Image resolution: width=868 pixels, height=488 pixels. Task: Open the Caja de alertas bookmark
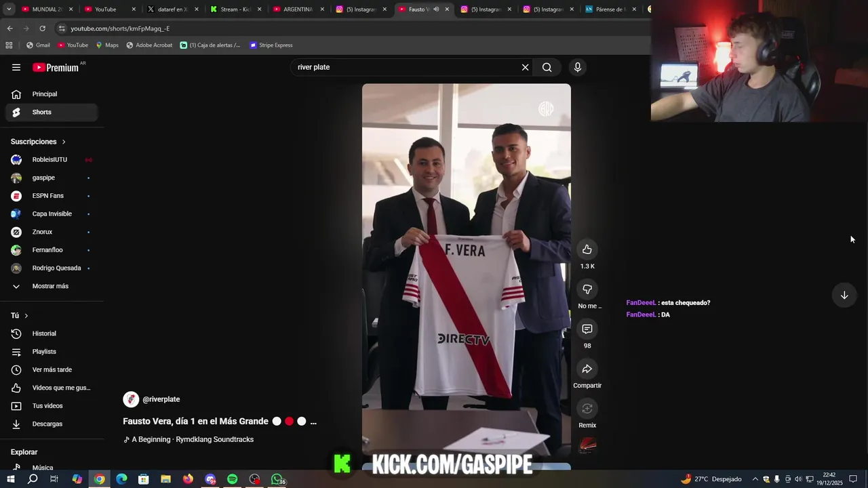(210, 45)
